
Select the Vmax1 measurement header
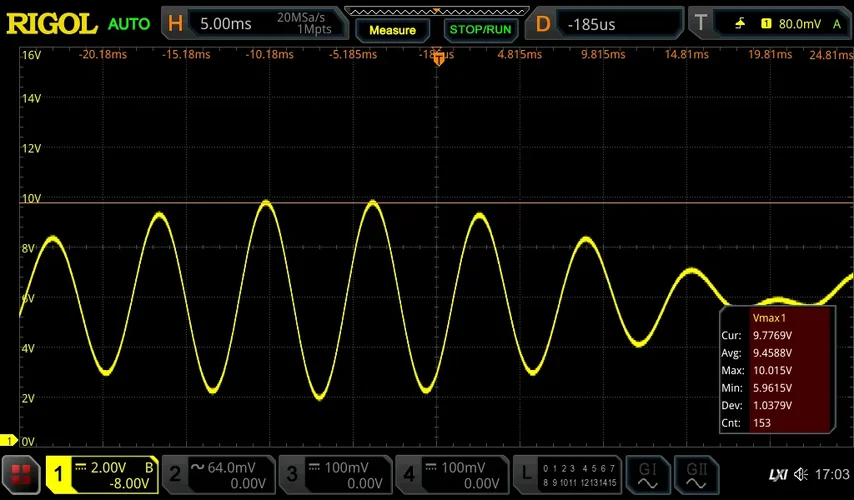(x=769, y=318)
